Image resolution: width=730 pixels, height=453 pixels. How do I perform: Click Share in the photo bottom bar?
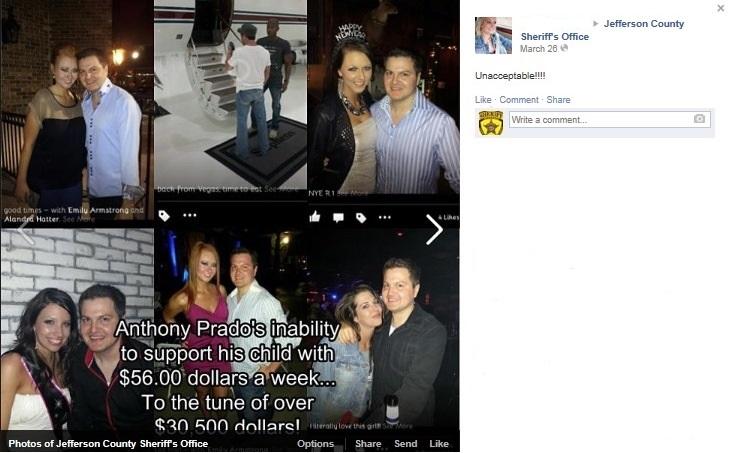tap(368, 444)
